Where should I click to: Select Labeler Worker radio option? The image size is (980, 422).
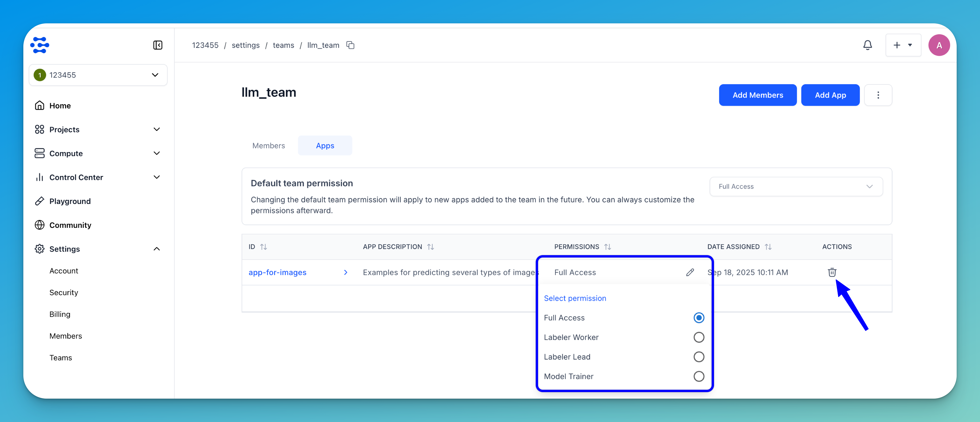[698, 337]
